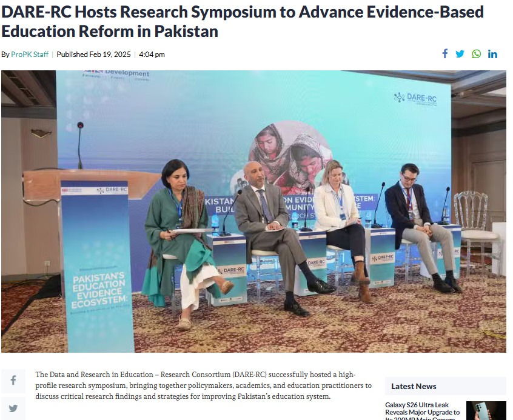Click the left sidebar Twitter share button
Image resolution: width=513 pixels, height=420 pixels.
[x=13, y=408]
